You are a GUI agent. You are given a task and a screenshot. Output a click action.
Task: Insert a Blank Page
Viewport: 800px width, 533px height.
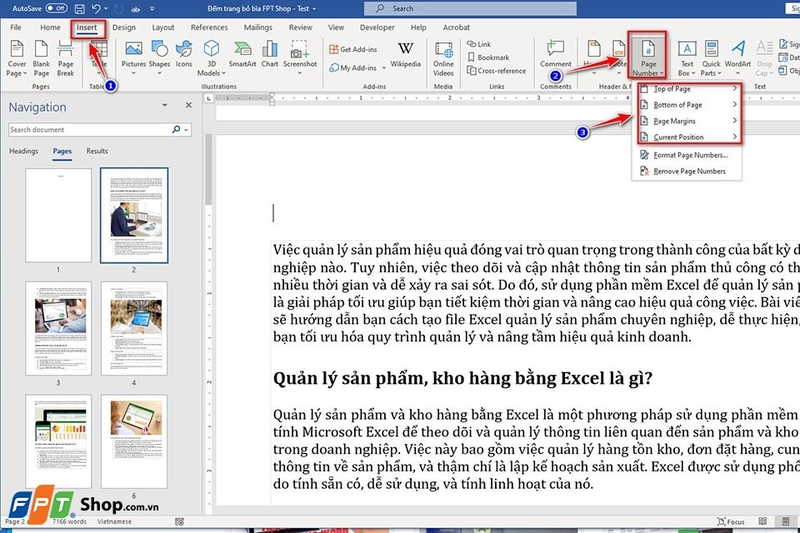(x=41, y=58)
